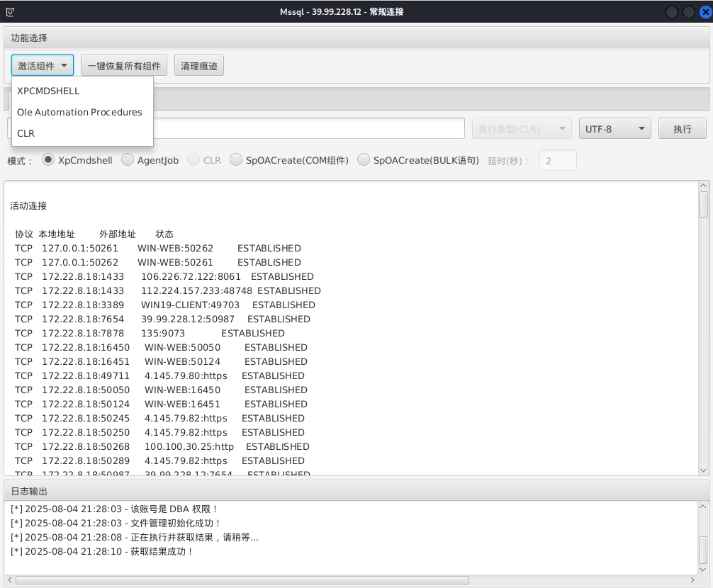Select XPCMDSHELL from the dropdown menu
713x588 pixels.
(x=82, y=91)
